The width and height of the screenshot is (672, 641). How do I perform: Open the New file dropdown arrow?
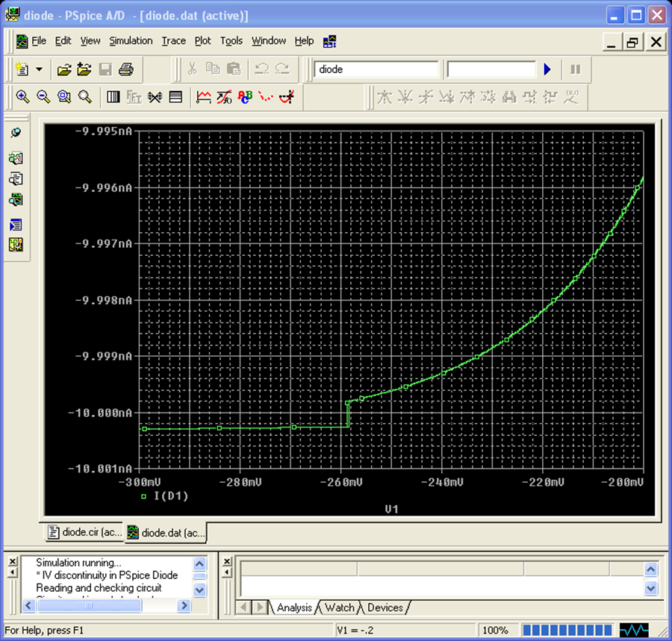point(39,69)
